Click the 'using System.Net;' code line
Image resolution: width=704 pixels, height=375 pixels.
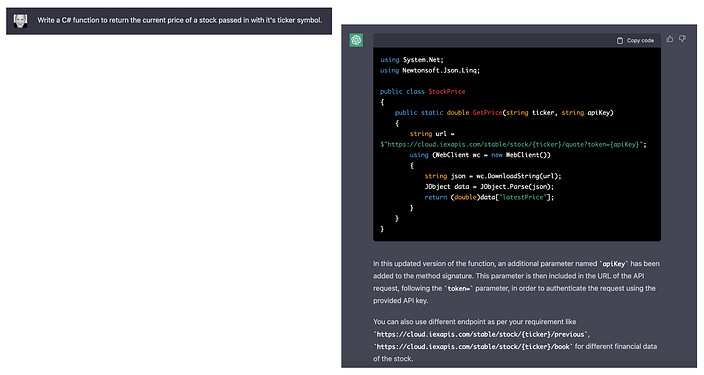[412, 60]
